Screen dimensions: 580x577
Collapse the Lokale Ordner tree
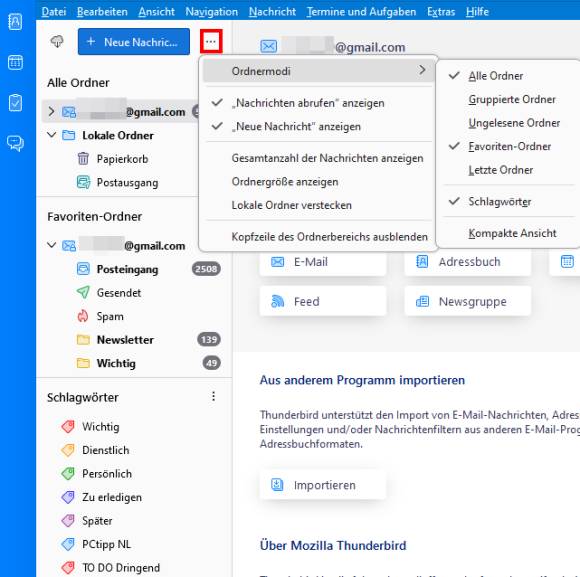pyautogui.click(x=51, y=135)
